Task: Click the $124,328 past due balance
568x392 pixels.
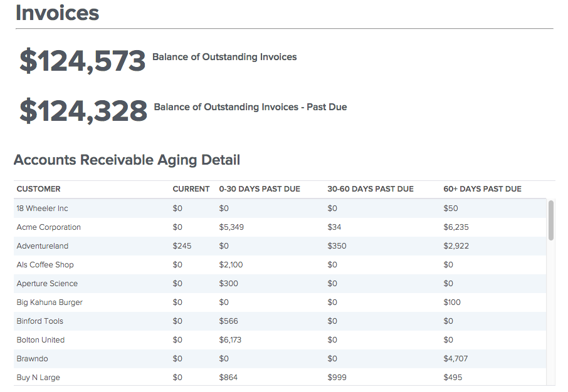Action: 83,111
